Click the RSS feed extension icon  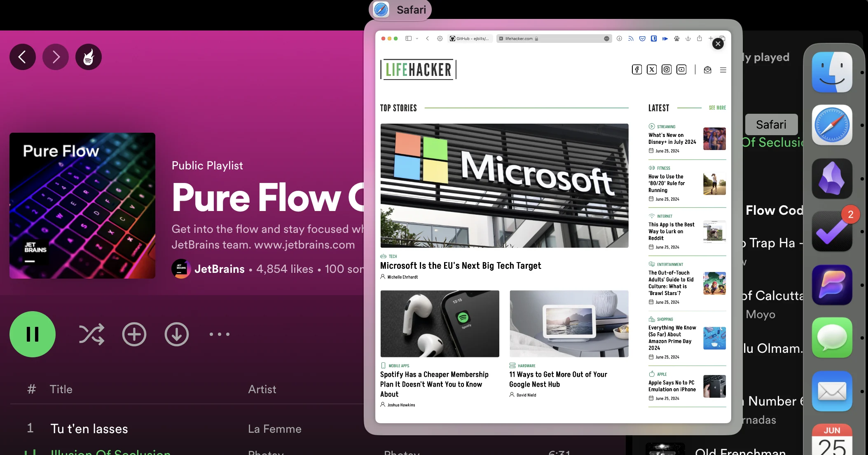[631, 38]
